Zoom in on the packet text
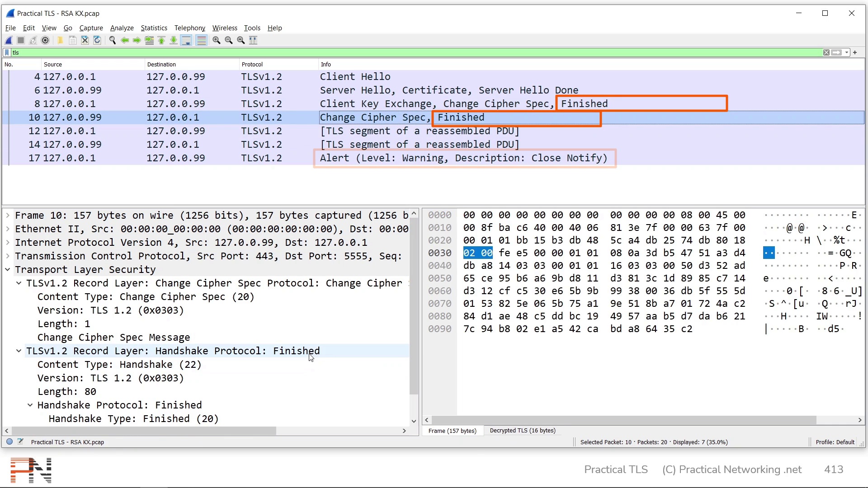 coord(217,40)
